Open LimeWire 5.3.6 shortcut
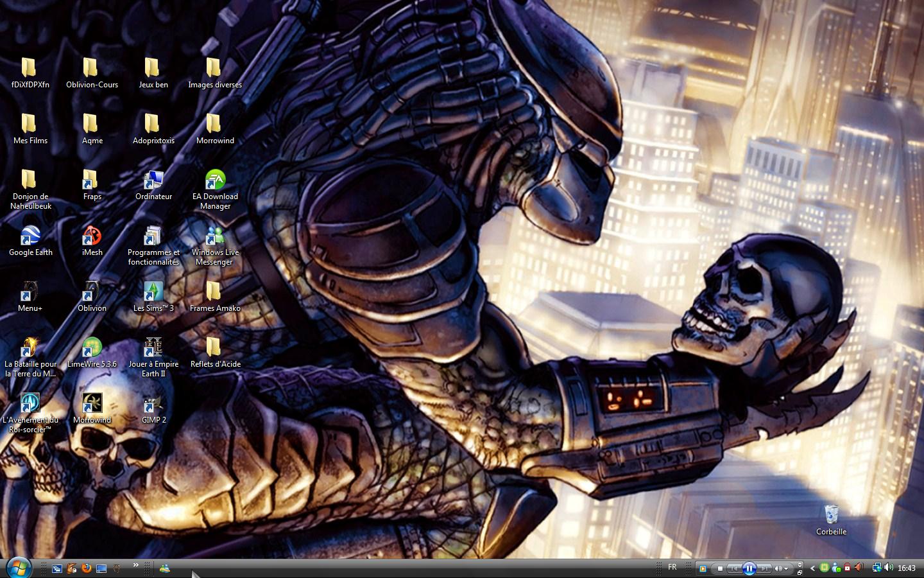The image size is (924, 578). pos(92,349)
